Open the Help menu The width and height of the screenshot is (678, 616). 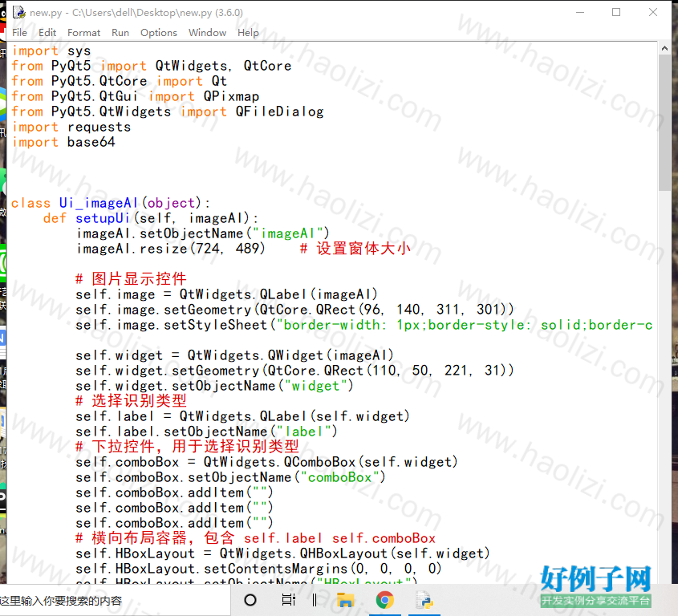point(248,32)
